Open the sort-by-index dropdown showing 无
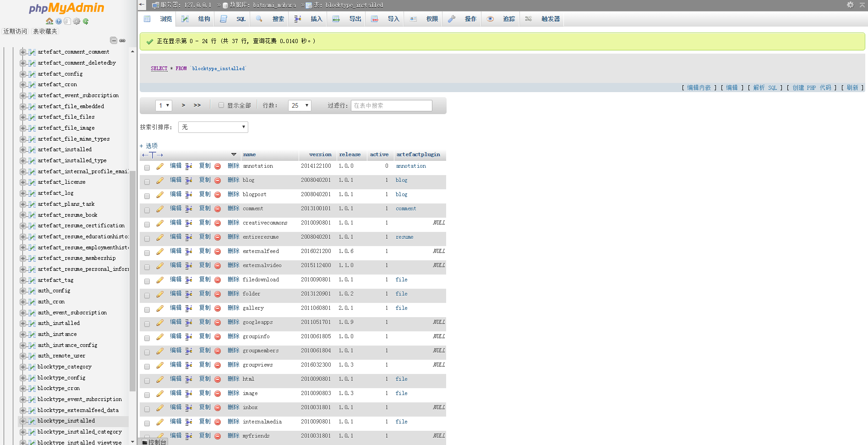Viewport: 868px width, 445px height. point(213,127)
